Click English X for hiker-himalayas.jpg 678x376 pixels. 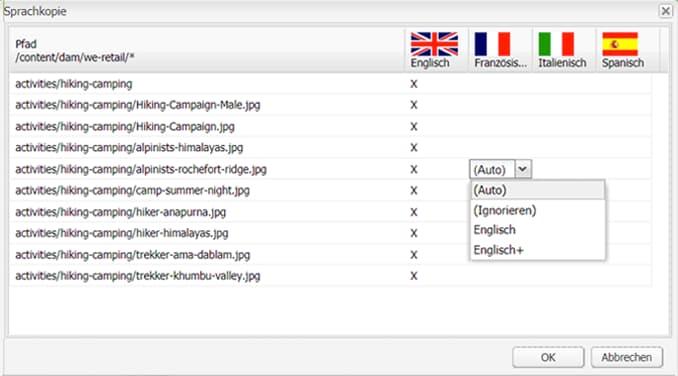[414, 233]
